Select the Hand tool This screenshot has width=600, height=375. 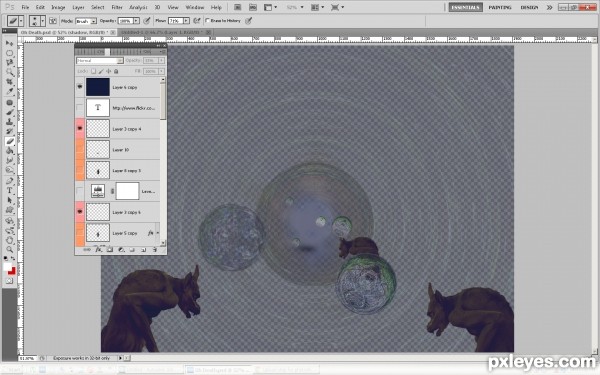[10, 240]
